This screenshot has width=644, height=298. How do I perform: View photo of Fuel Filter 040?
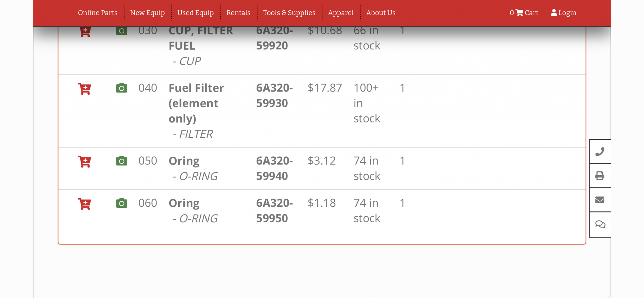coord(122,88)
